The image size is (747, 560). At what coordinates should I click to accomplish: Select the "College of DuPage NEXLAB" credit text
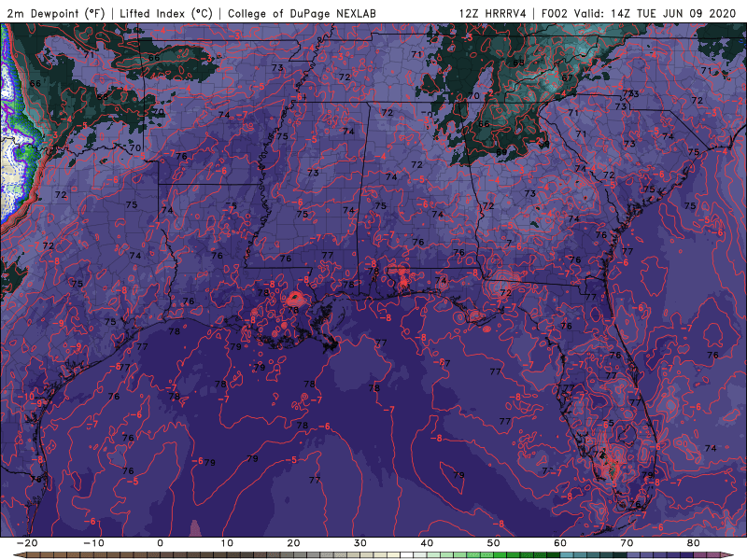(x=302, y=13)
